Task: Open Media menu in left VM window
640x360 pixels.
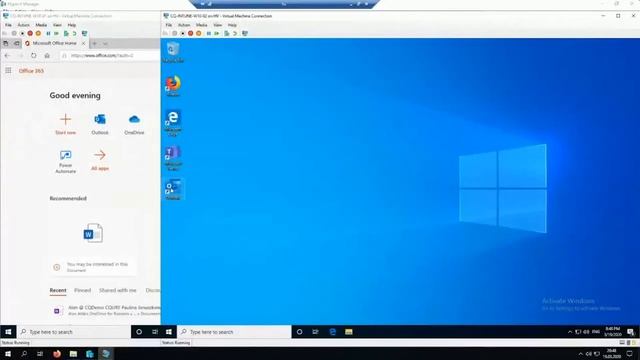Action: click(41, 25)
